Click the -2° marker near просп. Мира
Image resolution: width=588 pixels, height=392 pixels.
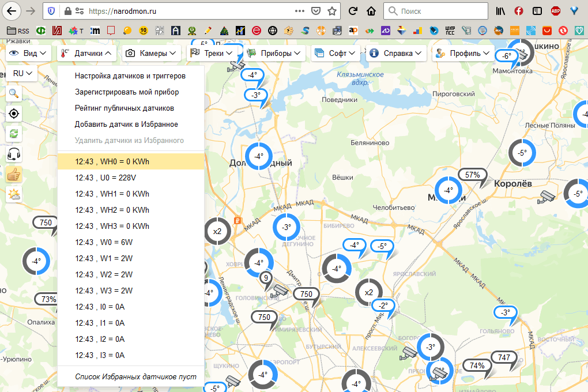(383, 306)
